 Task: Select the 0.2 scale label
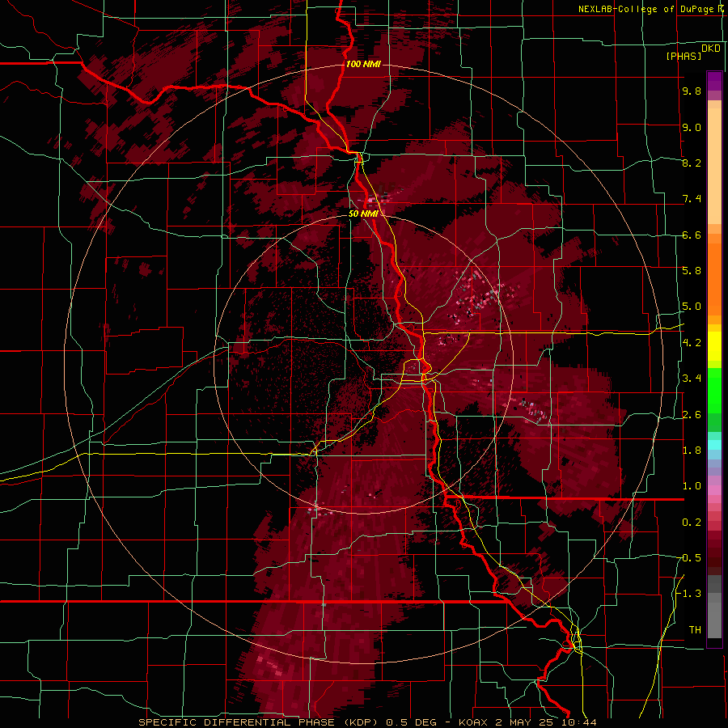tap(692, 523)
